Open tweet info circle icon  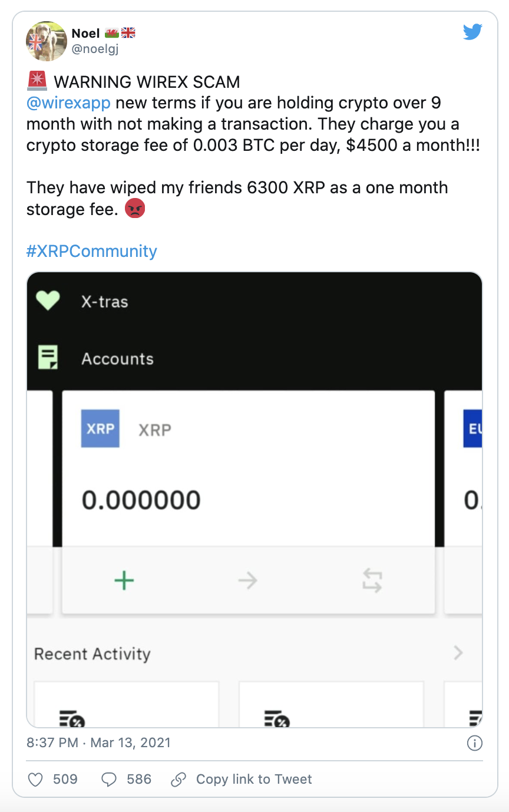coord(475,743)
